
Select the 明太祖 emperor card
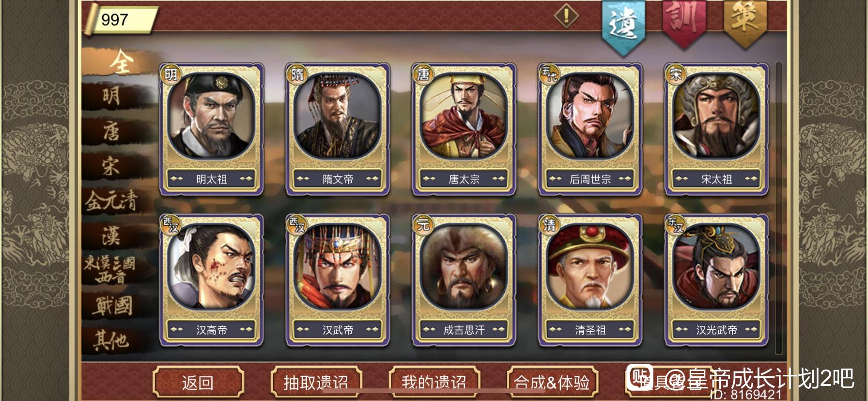point(212,129)
